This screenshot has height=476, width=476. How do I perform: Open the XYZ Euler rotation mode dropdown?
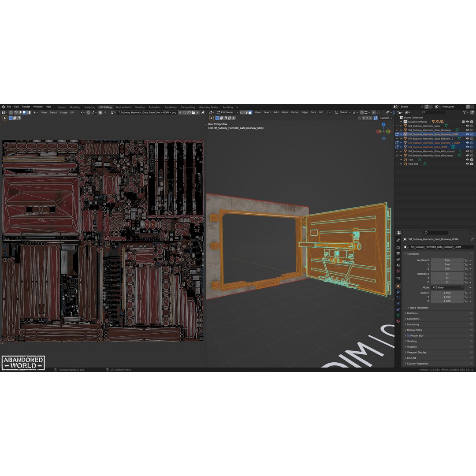tap(447, 287)
